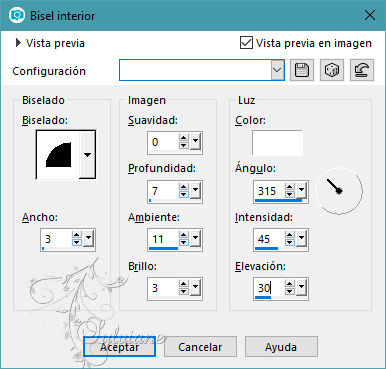
Task: Click the reset to default arrow icon
Action: [x=362, y=70]
